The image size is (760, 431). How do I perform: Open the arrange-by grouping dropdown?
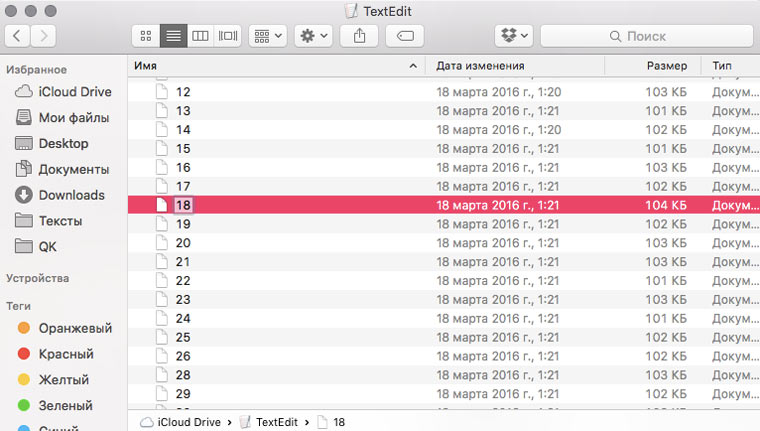pos(268,36)
